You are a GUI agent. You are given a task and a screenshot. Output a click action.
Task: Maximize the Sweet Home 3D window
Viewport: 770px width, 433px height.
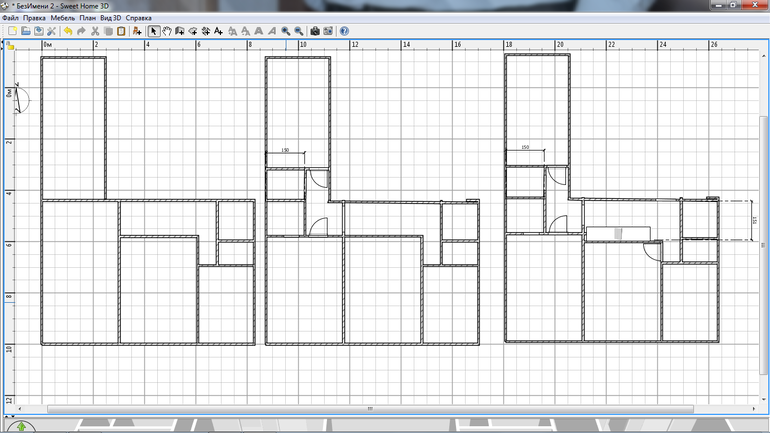click(733, 5)
